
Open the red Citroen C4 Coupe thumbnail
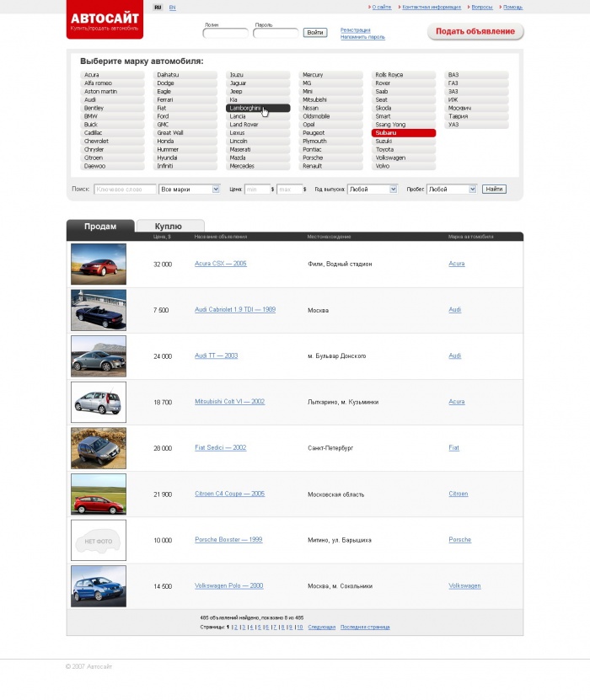click(x=99, y=494)
